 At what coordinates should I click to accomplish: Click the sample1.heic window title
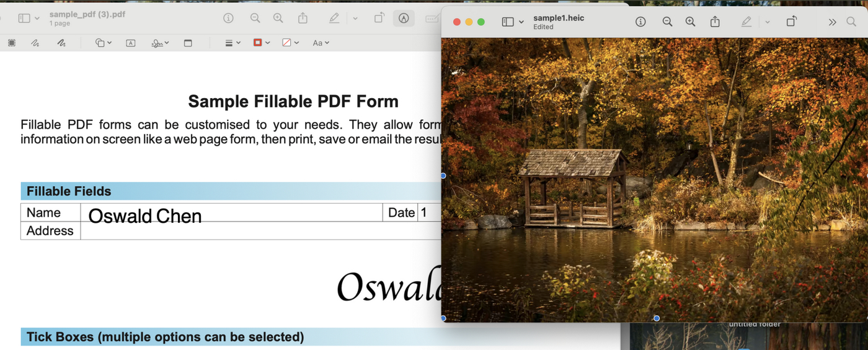pos(559,18)
